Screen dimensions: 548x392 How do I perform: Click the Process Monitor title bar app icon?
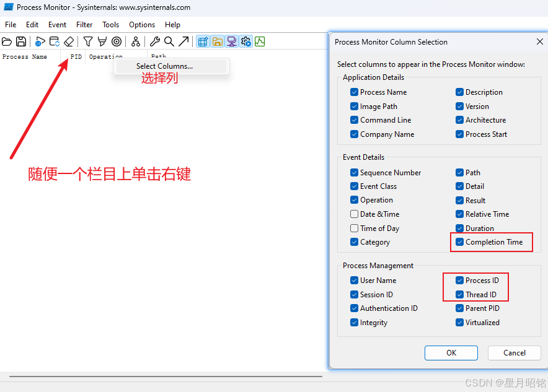[x=9, y=7]
